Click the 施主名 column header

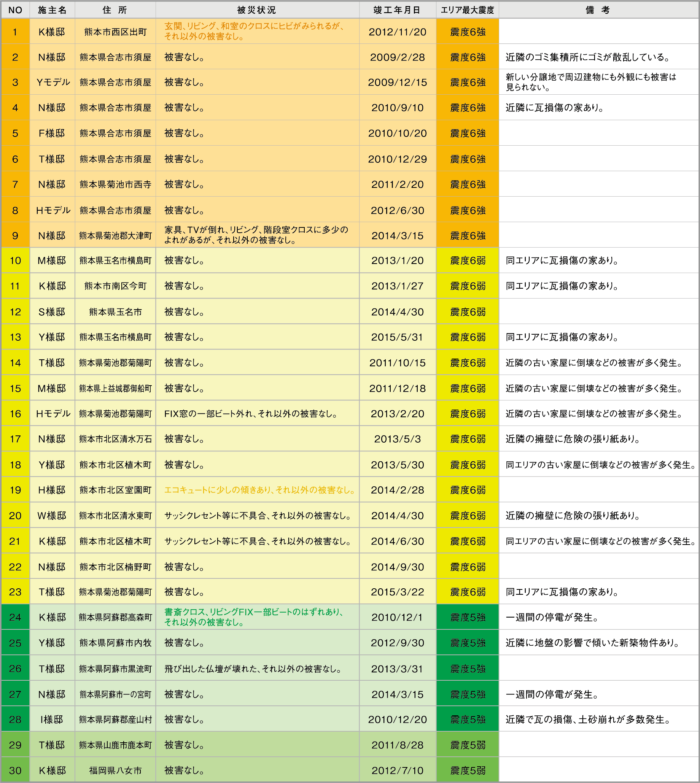(x=52, y=10)
